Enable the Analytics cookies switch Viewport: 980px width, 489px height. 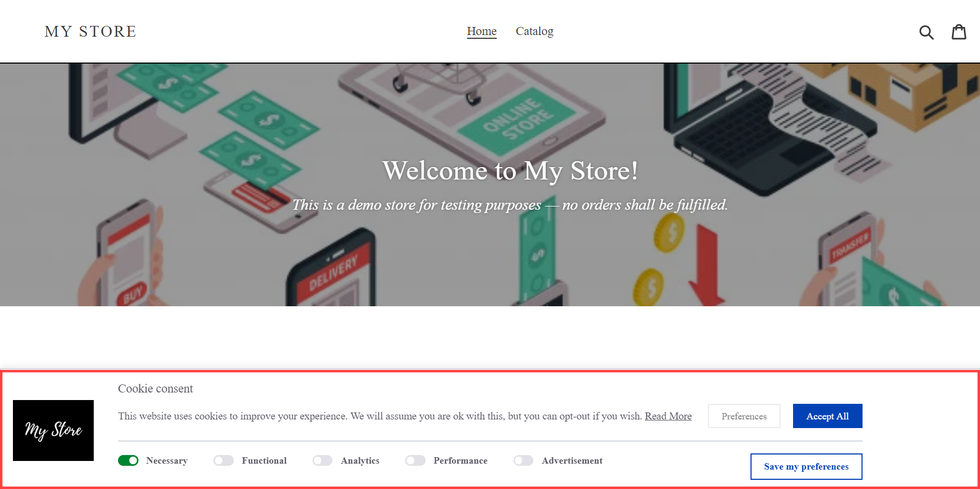[323, 460]
